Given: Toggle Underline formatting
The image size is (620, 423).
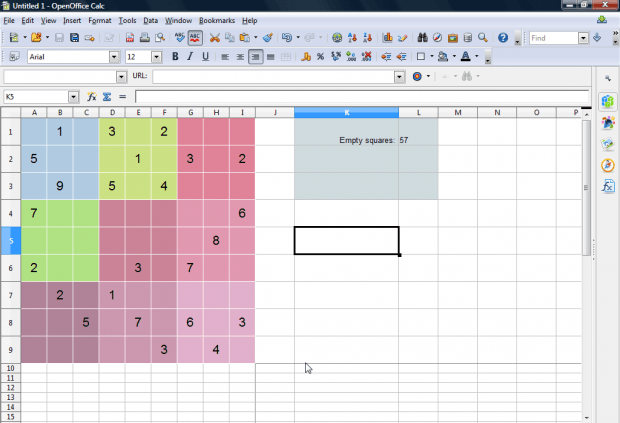Looking at the screenshot, I should (205, 57).
